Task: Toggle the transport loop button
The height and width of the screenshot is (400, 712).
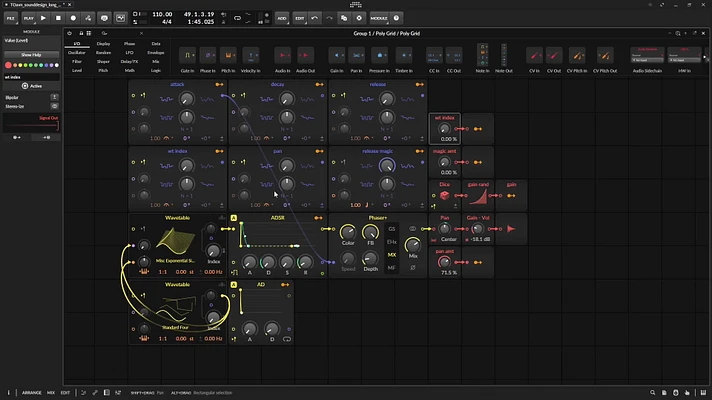Action: [x=237, y=18]
